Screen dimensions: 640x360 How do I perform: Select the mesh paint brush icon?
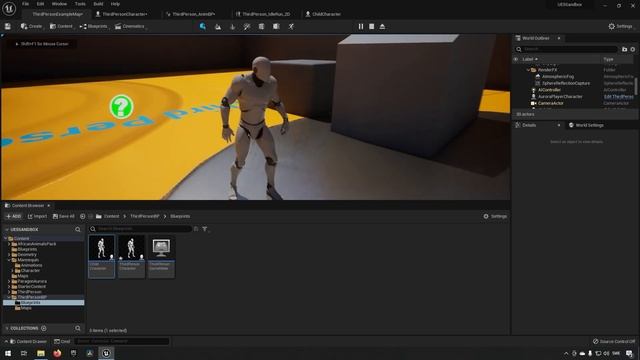(247, 27)
